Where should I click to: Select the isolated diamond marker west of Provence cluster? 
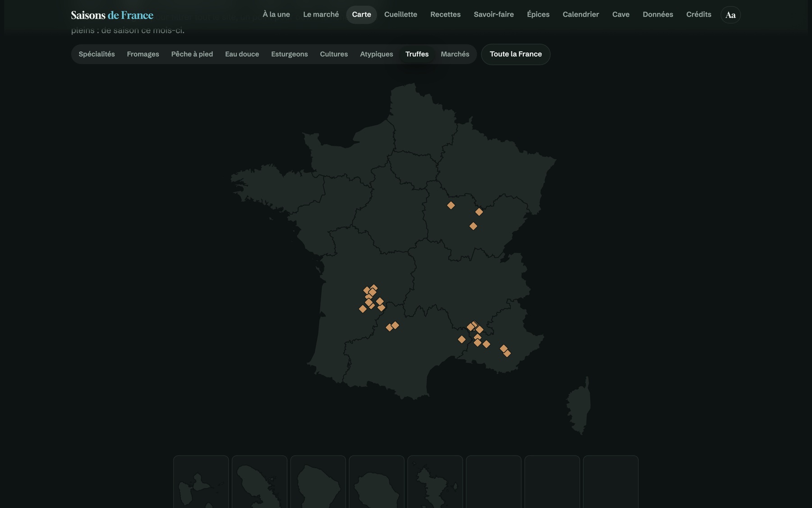pyautogui.click(x=461, y=339)
